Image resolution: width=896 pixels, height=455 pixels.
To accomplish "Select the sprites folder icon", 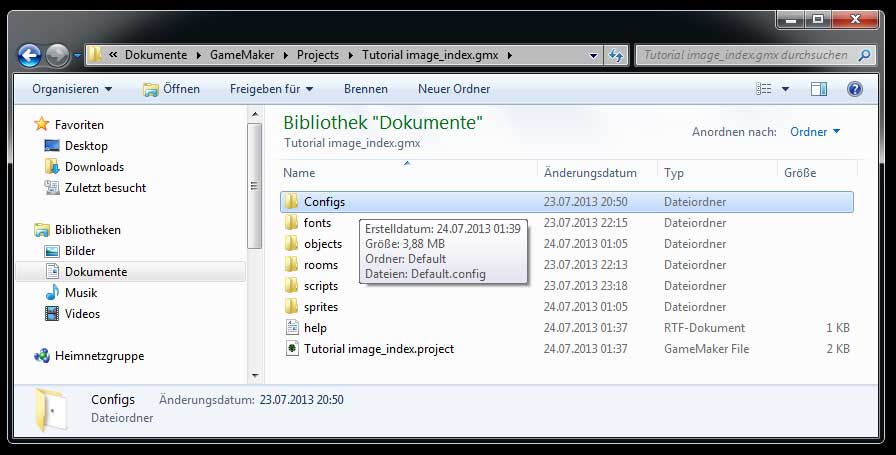I will coord(291,307).
